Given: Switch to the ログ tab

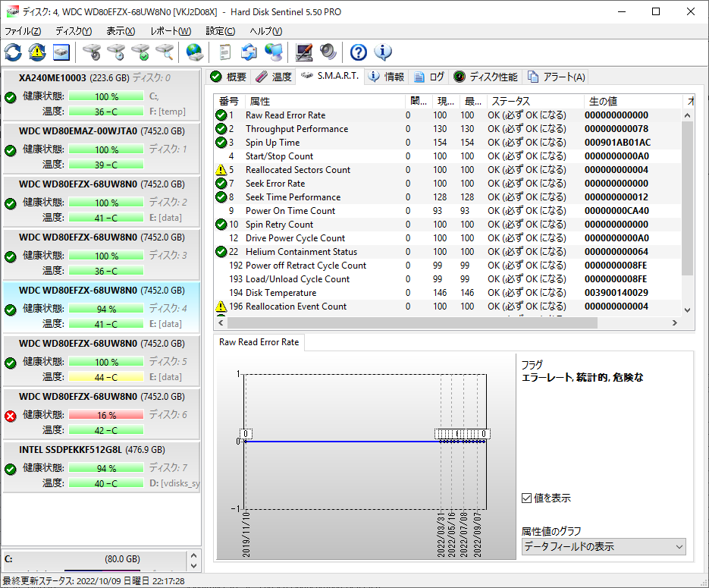Looking at the screenshot, I should pyautogui.click(x=429, y=77).
